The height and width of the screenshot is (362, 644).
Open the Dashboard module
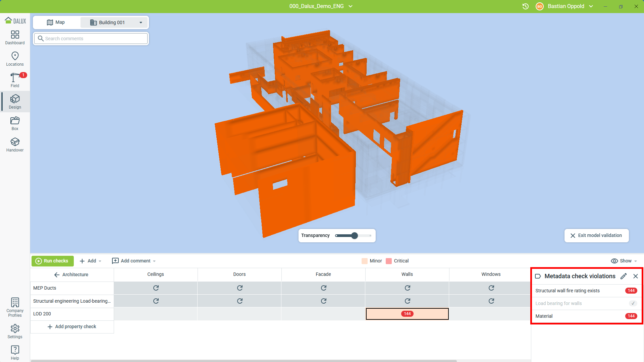[x=15, y=38]
